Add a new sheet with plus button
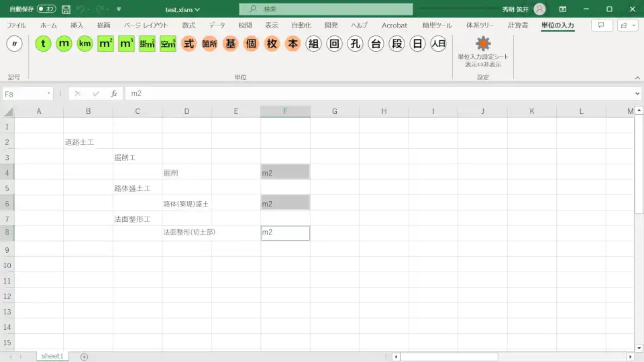644x362 pixels. point(84,357)
